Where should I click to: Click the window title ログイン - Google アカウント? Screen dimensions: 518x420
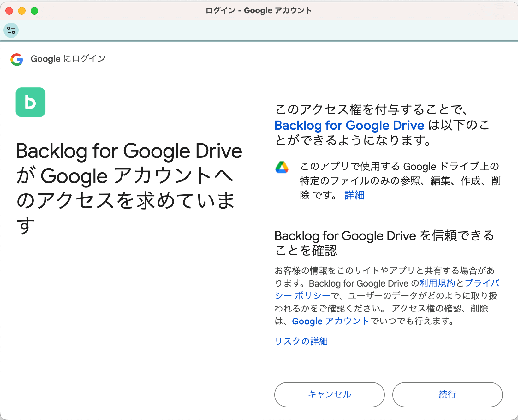[x=259, y=10]
